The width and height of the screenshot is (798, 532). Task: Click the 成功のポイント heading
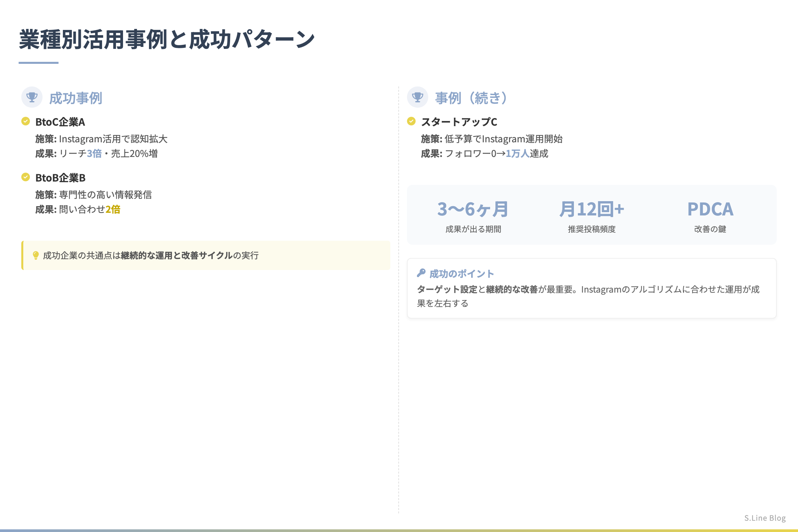[462, 274]
